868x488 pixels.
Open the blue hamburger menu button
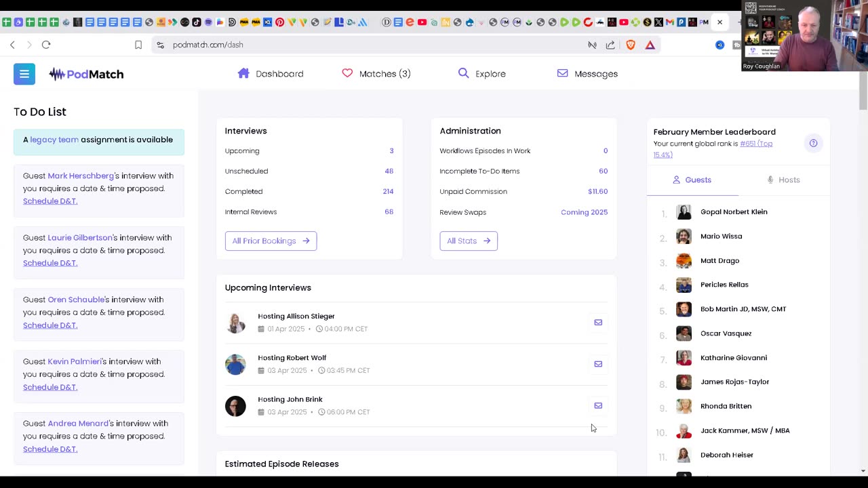(x=24, y=74)
